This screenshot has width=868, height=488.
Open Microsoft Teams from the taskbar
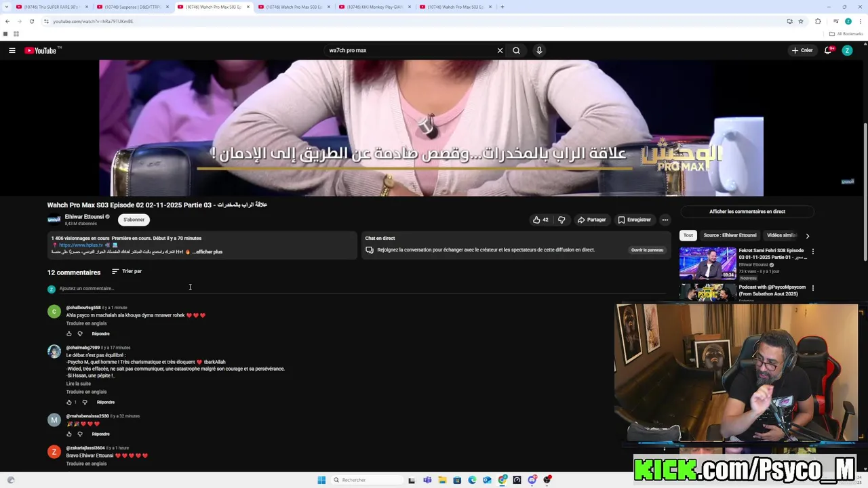(427, 480)
